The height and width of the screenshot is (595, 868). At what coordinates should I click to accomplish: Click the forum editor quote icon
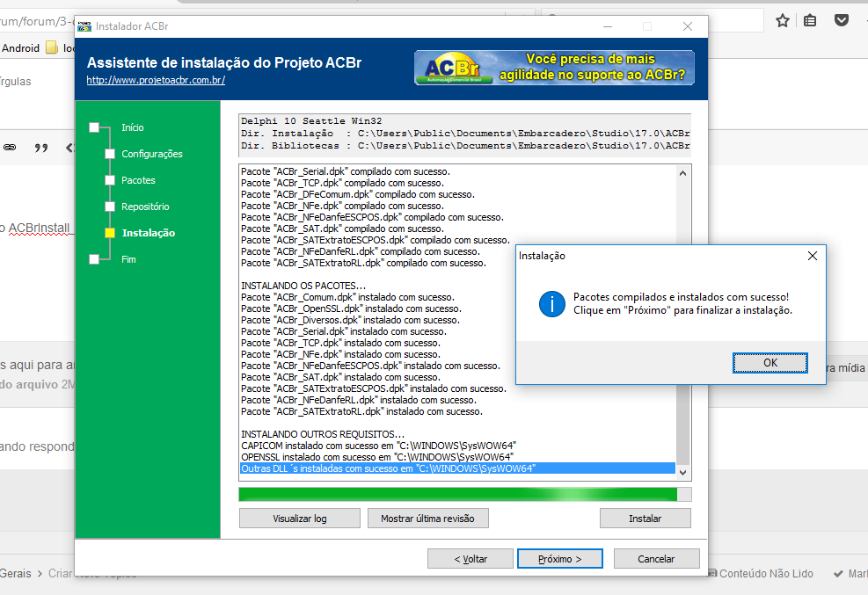[41, 148]
